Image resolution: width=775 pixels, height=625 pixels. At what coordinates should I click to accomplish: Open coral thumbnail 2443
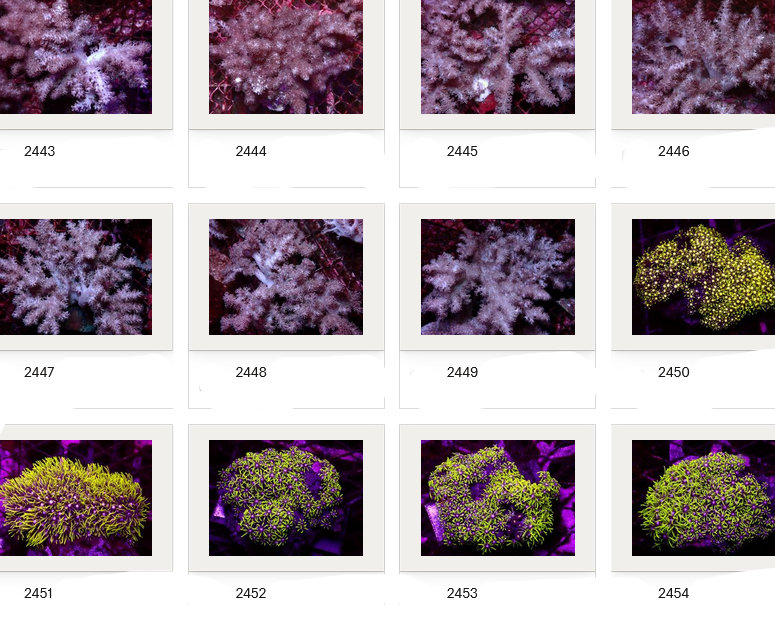point(76,57)
